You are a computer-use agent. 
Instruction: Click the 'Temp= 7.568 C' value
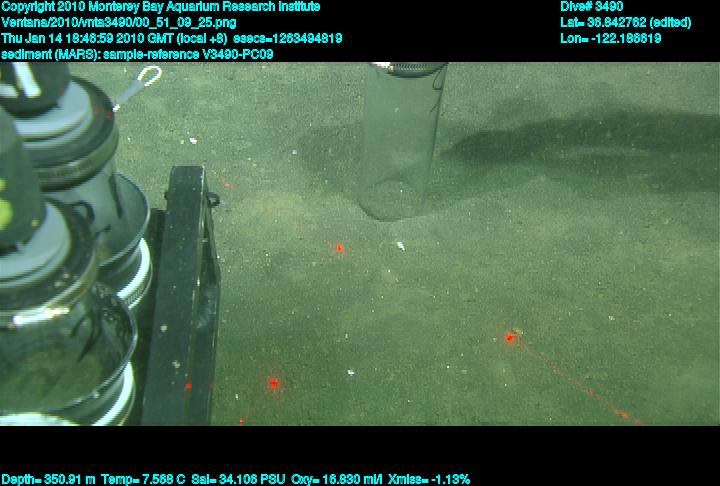[143, 480]
